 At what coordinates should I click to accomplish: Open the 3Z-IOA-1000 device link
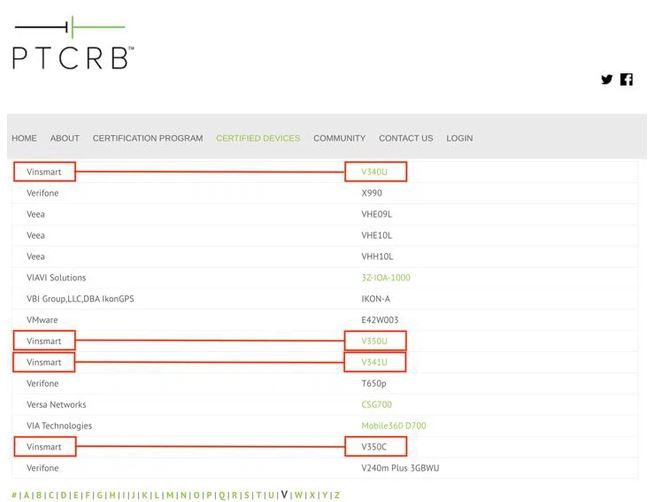pos(386,278)
